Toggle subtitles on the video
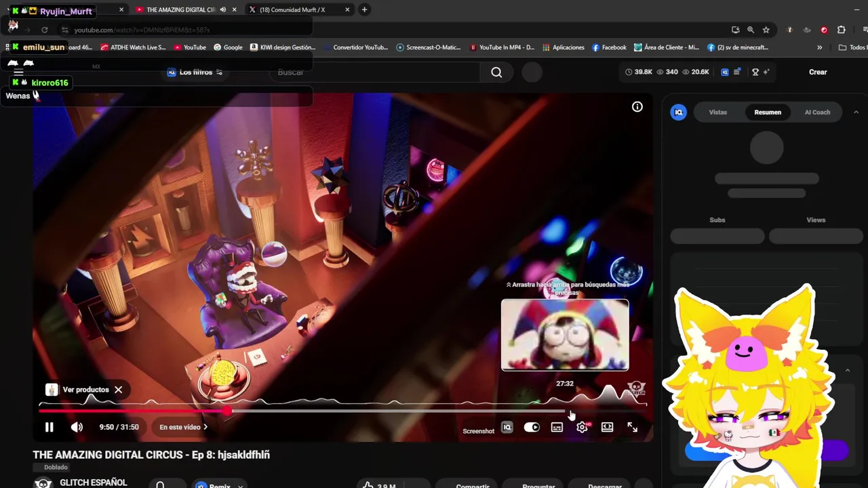 [x=557, y=427]
